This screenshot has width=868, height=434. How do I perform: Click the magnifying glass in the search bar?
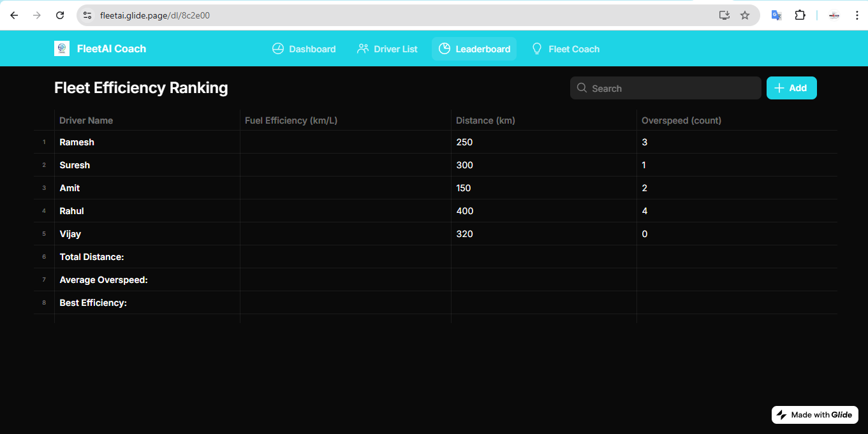point(582,88)
